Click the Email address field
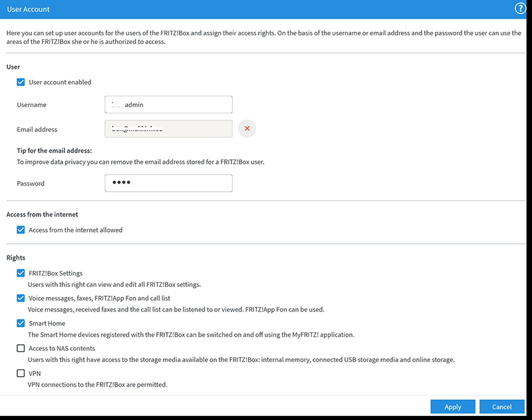The image size is (532, 420). coord(169,128)
